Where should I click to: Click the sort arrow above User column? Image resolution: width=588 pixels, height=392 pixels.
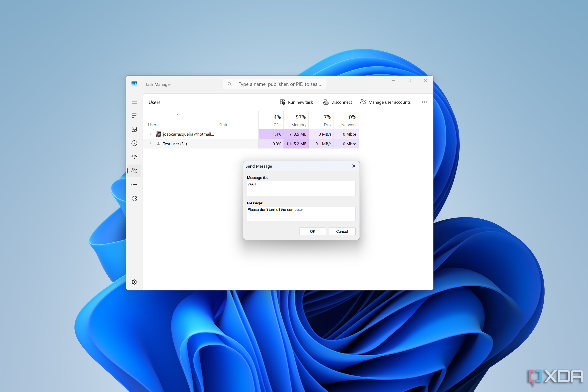[x=178, y=115]
